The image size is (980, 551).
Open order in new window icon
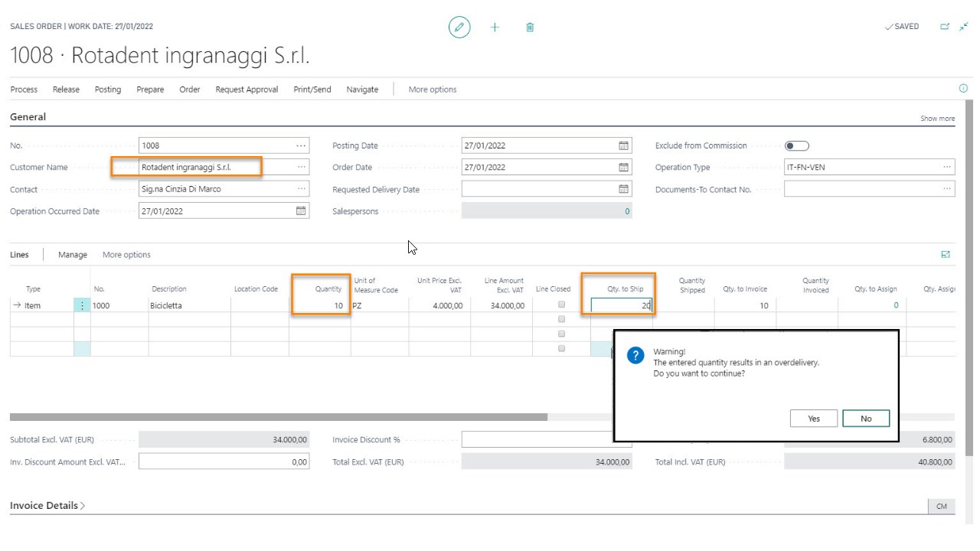945,27
